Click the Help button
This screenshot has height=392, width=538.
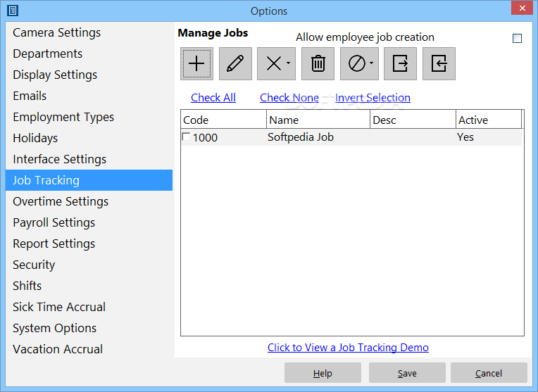(323, 373)
